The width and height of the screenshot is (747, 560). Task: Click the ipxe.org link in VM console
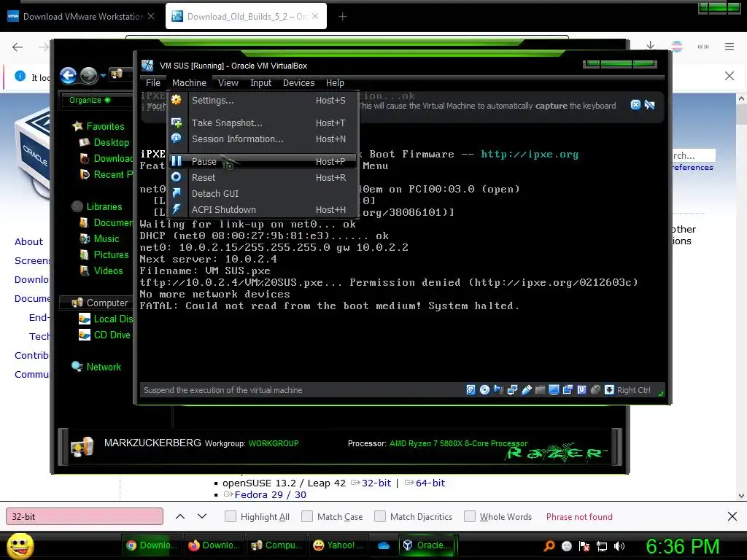click(530, 154)
